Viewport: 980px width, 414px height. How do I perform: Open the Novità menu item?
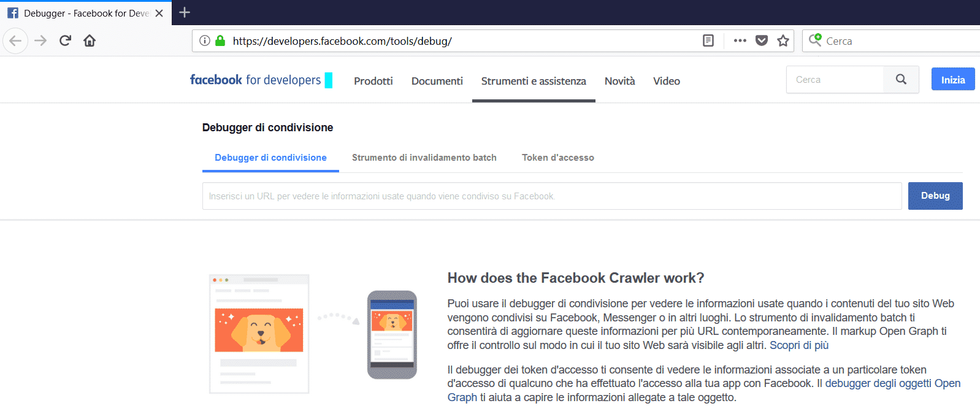tap(620, 81)
